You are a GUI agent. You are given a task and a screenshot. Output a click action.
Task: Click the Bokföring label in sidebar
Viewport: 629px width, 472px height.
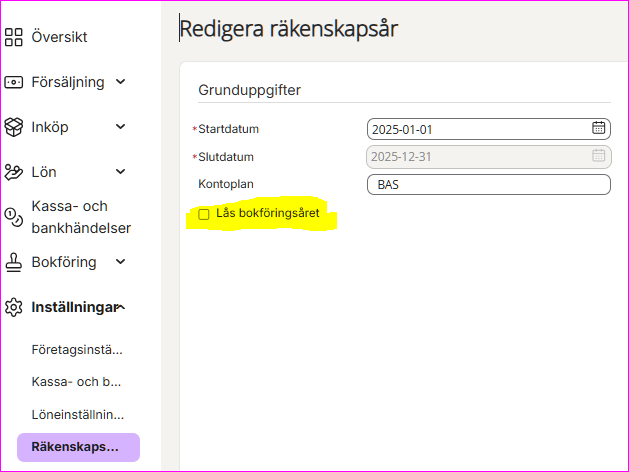coord(64,262)
